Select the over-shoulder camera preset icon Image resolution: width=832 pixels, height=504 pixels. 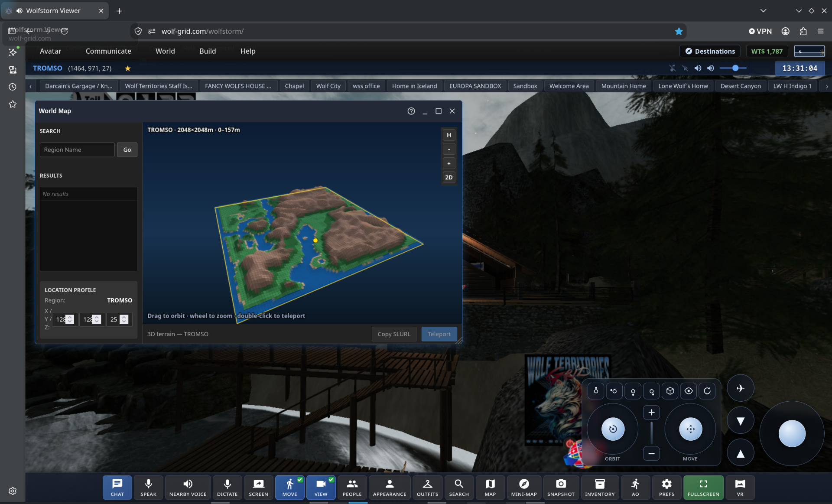(652, 391)
